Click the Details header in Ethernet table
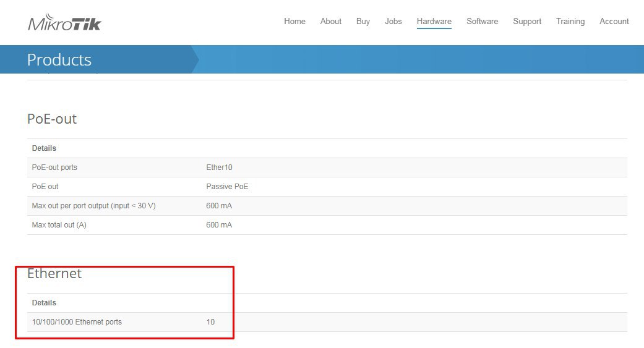 pos(44,303)
